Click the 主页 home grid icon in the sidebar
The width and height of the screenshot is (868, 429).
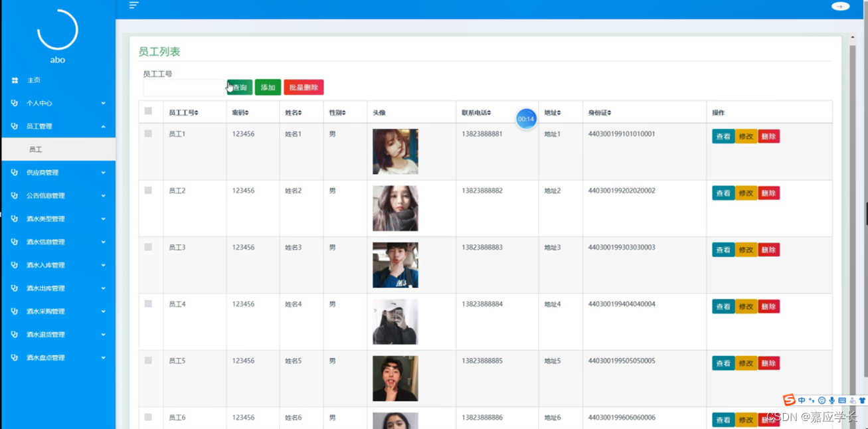(x=15, y=80)
